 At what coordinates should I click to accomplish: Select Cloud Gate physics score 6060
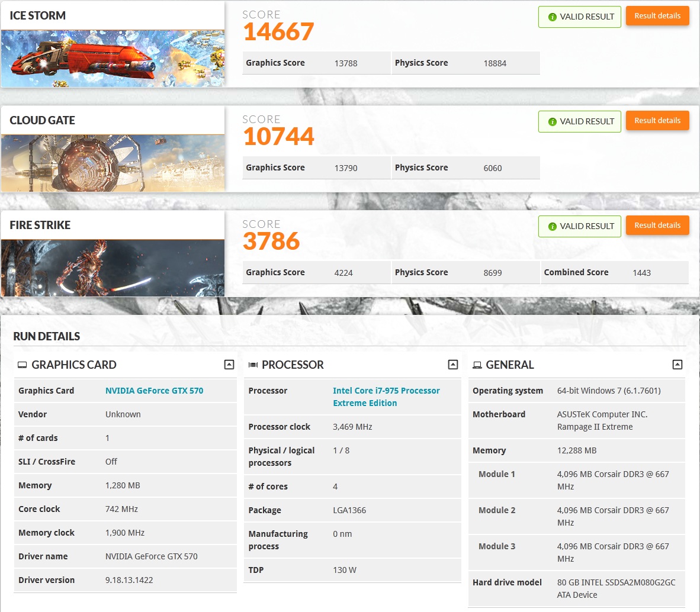[493, 168]
